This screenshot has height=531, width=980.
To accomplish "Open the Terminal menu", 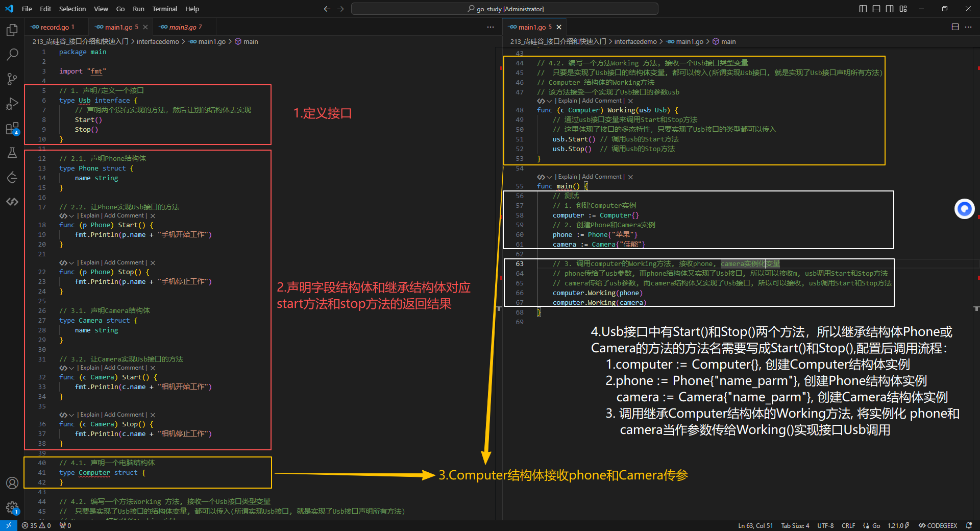I will click(165, 9).
